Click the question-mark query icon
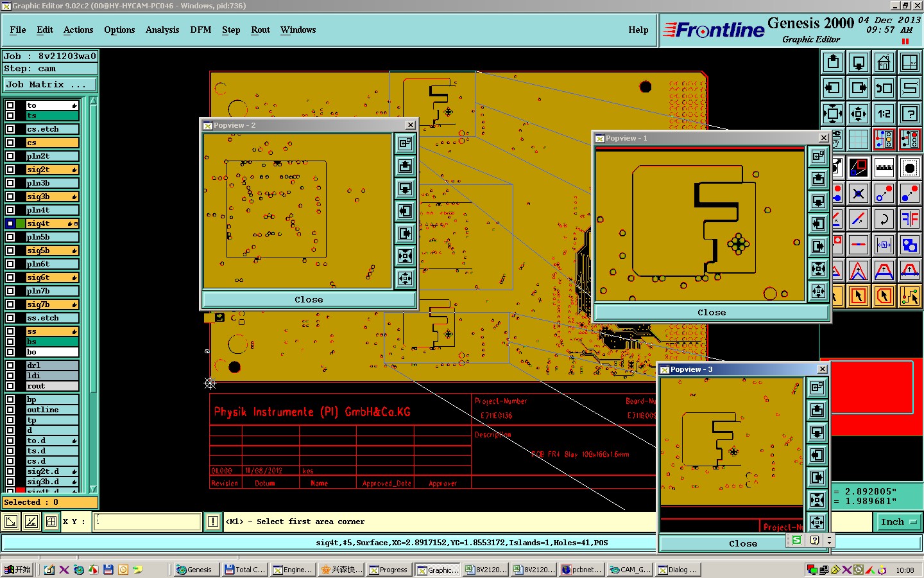 point(910,114)
